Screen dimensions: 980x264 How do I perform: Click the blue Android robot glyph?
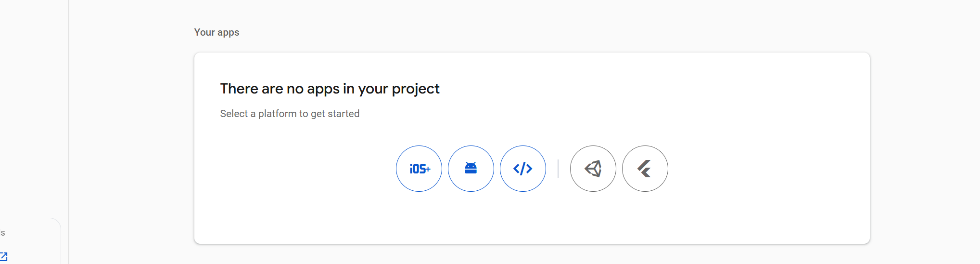click(471, 168)
